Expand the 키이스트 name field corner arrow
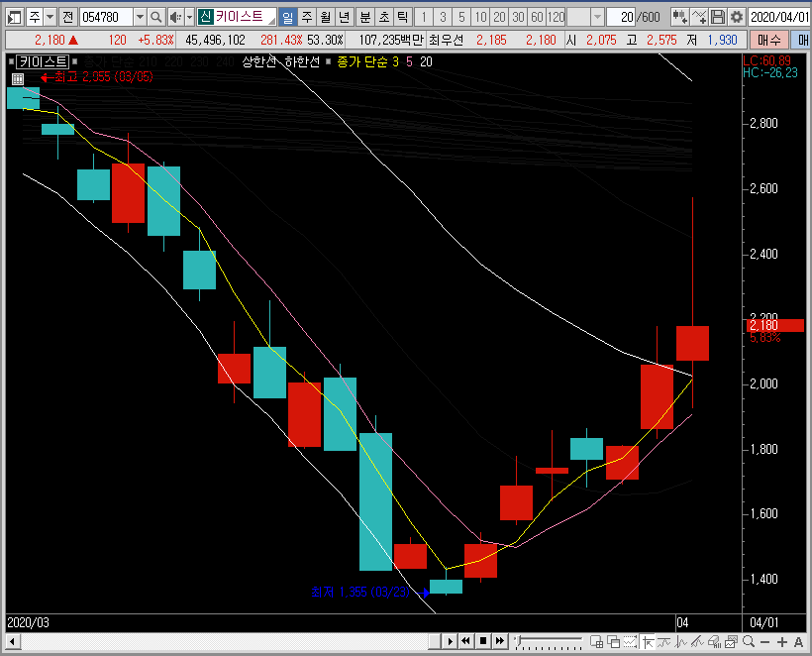This screenshot has width=812, height=656. coord(272,21)
